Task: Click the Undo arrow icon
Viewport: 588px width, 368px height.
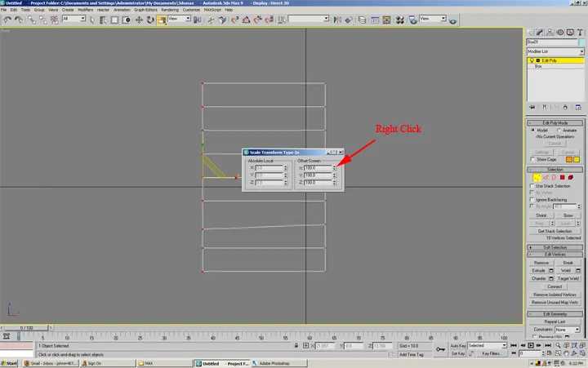Action: coord(7,20)
